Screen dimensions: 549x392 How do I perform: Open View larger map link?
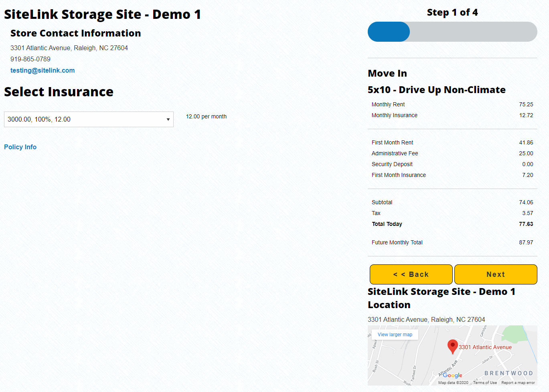[x=395, y=335]
